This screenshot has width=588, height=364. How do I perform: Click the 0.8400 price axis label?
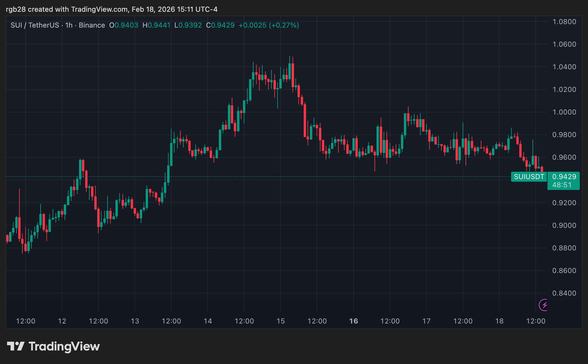(x=564, y=293)
